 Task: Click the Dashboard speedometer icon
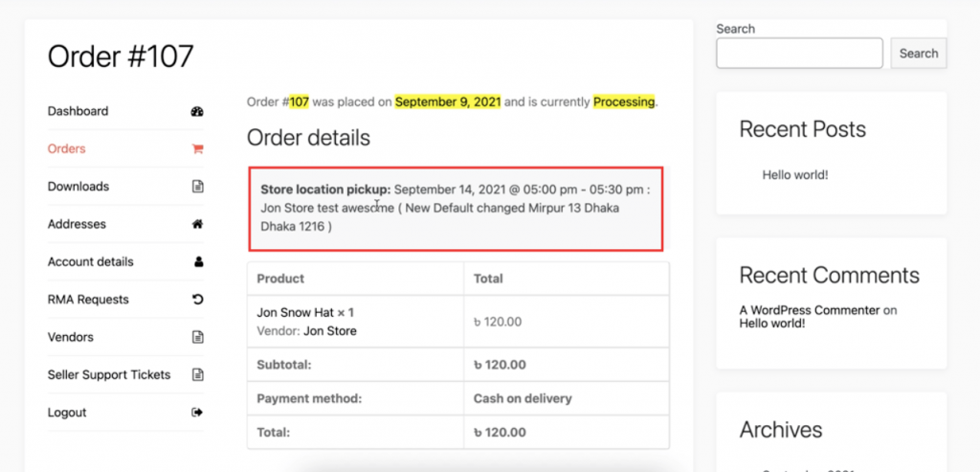click(197, 112)
